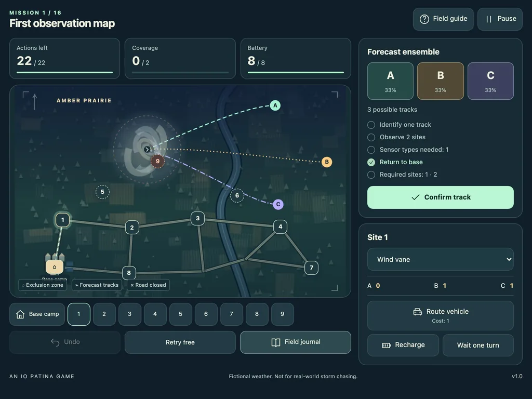This screenshot has height=399, width=532.
Task: Select map site node 7
Action: [x=312, y=268]
